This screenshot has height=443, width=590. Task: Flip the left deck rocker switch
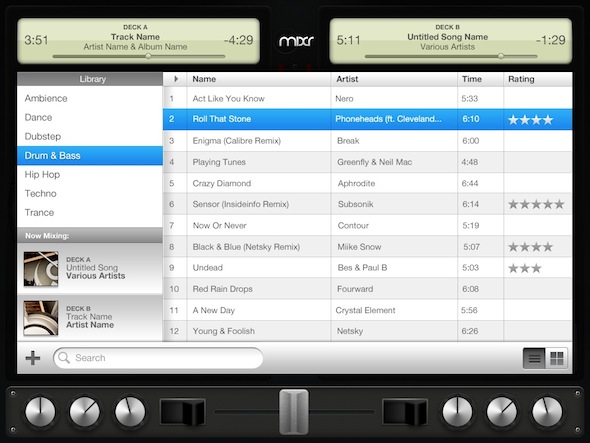183,412
